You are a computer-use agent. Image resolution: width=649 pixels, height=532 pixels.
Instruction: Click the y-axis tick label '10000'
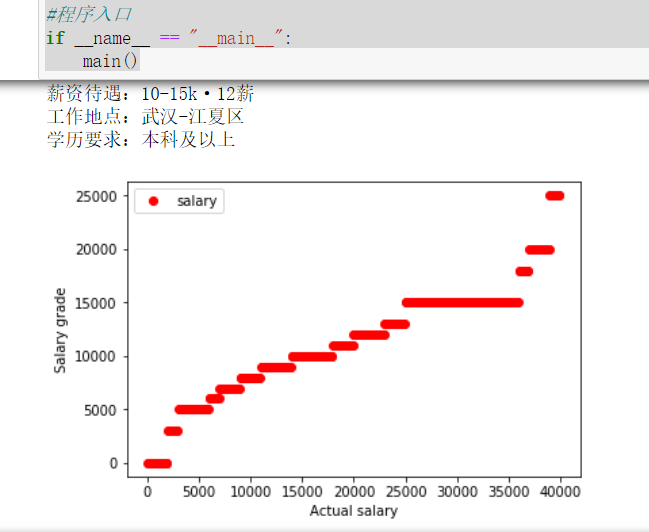coord(96,356)
